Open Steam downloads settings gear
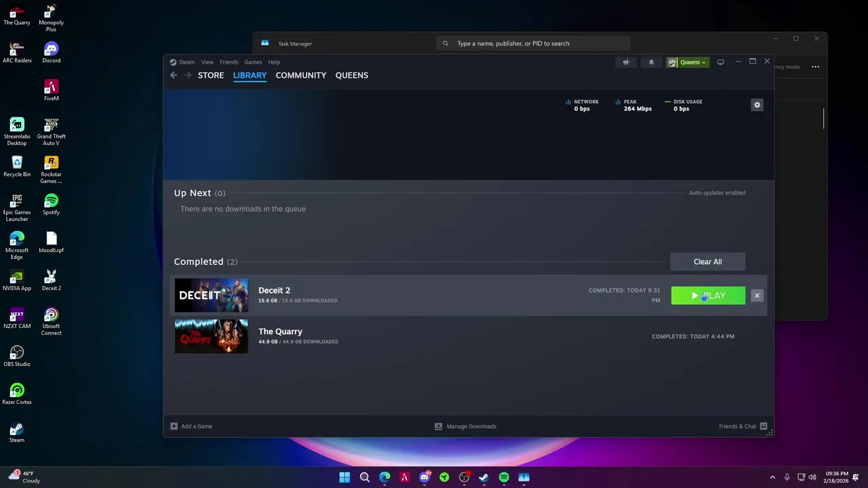This screenshot has width=868, height=488. (757, 105)
